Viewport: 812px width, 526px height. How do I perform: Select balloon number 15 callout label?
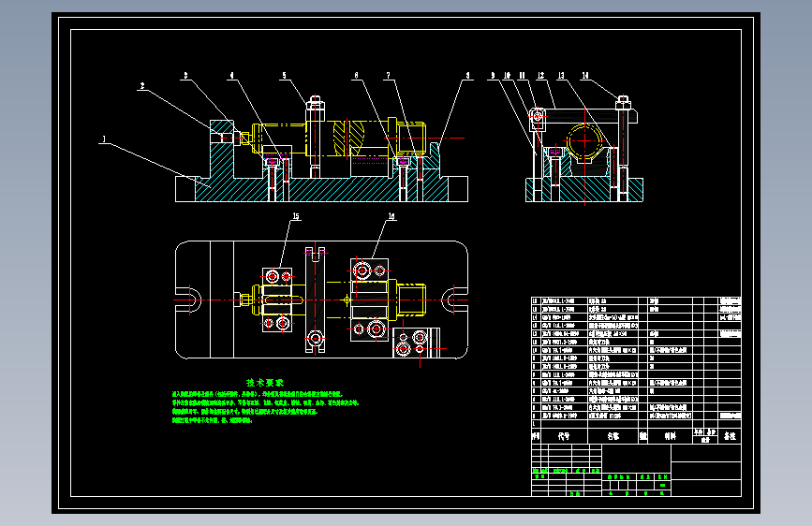click(296, 216)
